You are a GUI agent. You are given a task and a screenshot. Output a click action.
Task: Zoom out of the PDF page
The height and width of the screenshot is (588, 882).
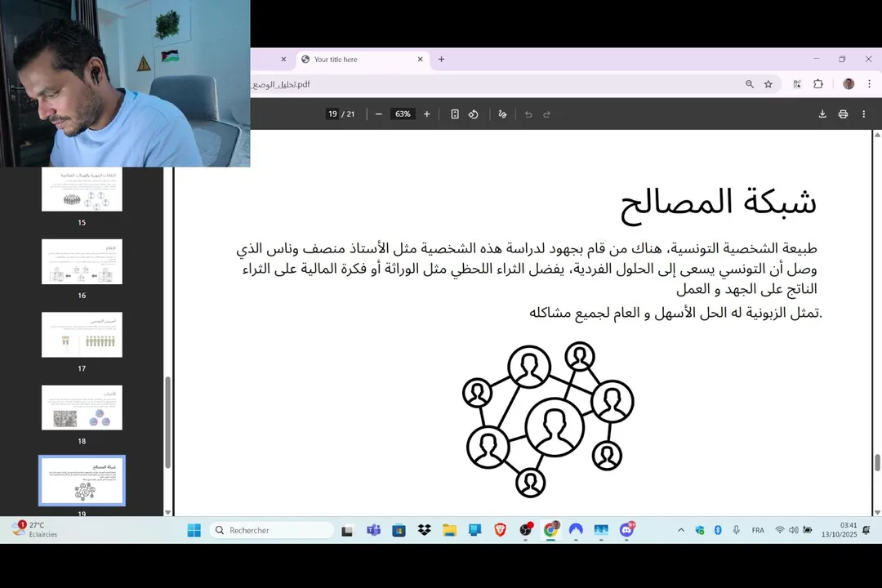[379, 114]
